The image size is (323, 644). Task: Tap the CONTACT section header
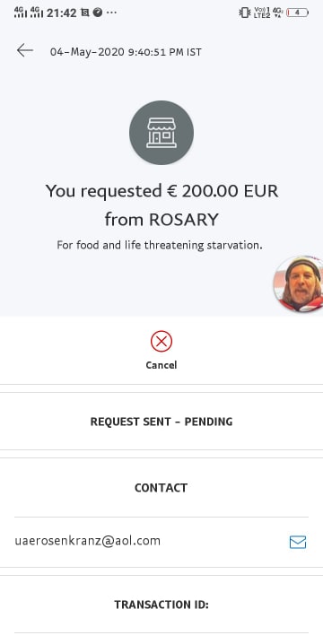click(x=161, y=488)
